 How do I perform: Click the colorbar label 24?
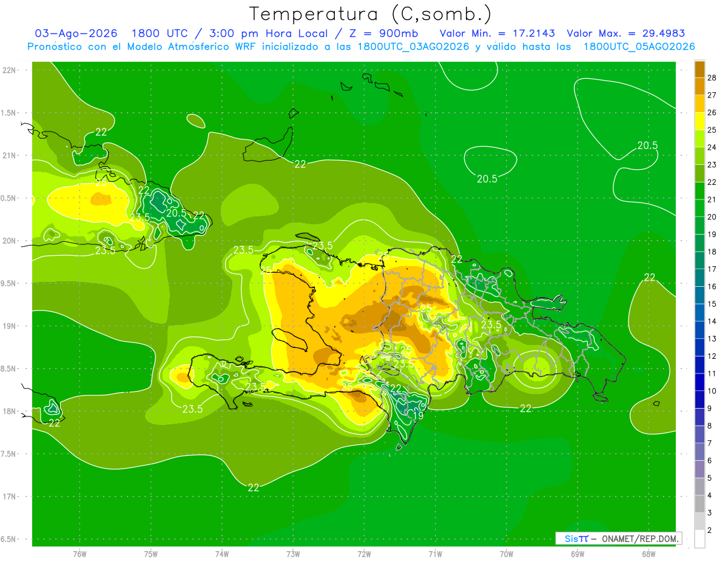712,147
